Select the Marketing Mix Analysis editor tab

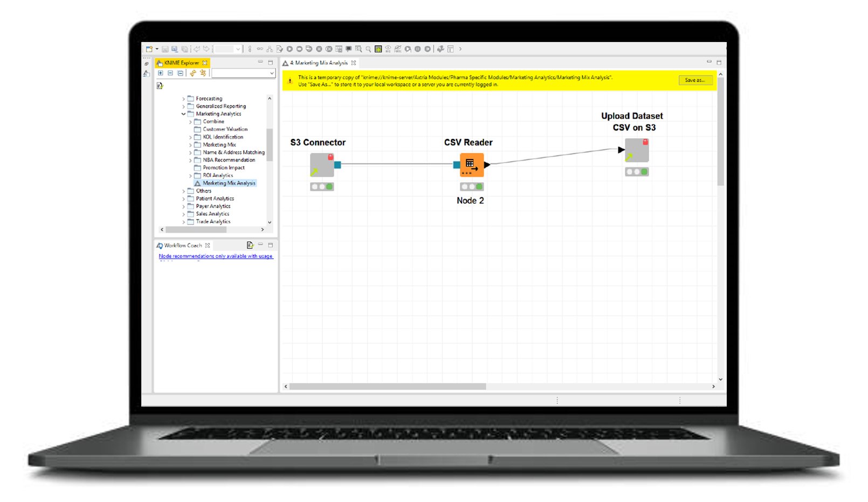click(x=319, y=63)
